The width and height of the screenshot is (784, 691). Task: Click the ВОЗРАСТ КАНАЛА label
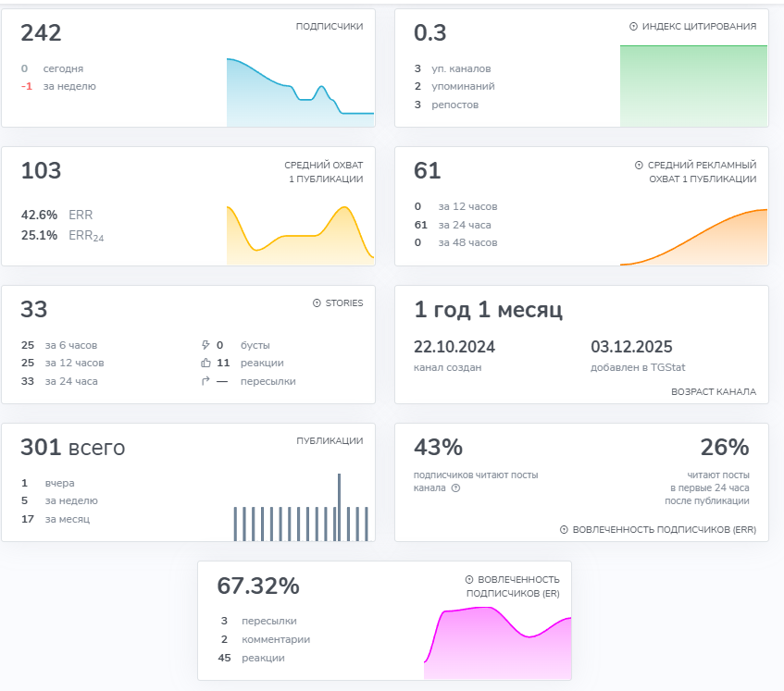tap(713, 392)
